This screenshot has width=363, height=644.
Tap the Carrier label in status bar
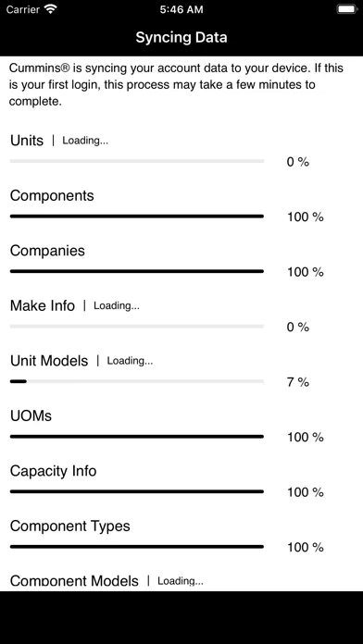(23, 9)
